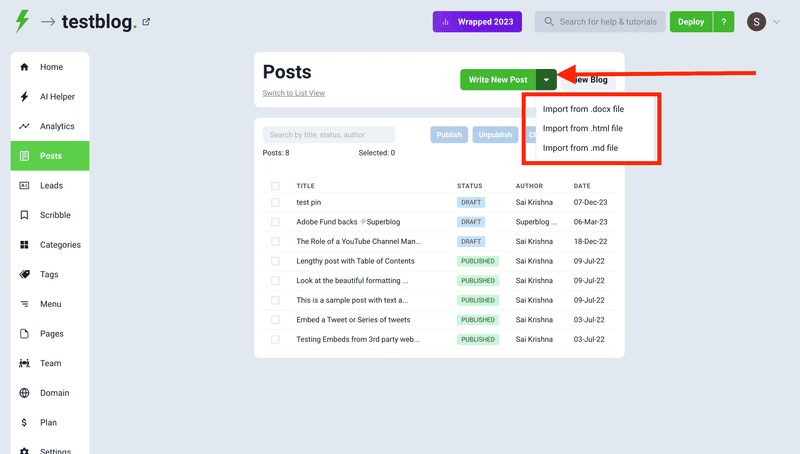Image resolution: width=800 pixels, height=454 pixels.
Task: Choose Import from .md file
Action: tap(580, 148)
